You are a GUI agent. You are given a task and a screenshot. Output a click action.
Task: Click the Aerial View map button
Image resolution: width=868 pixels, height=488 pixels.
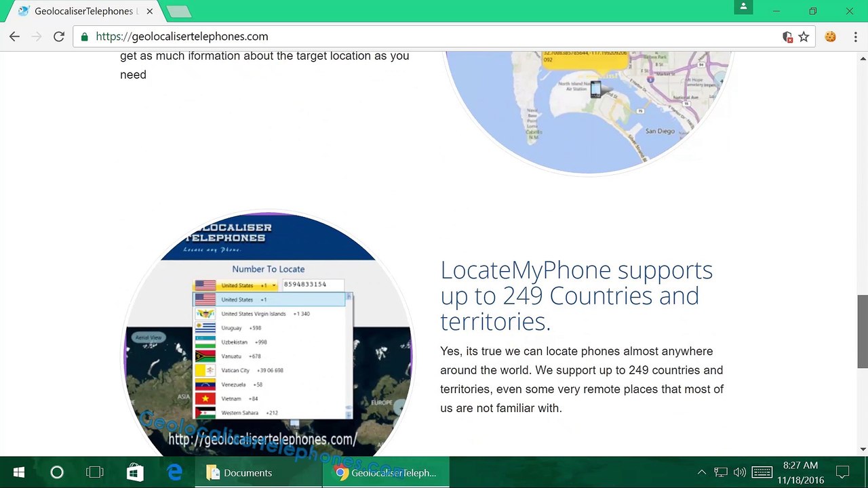click(x=149, y=338)
